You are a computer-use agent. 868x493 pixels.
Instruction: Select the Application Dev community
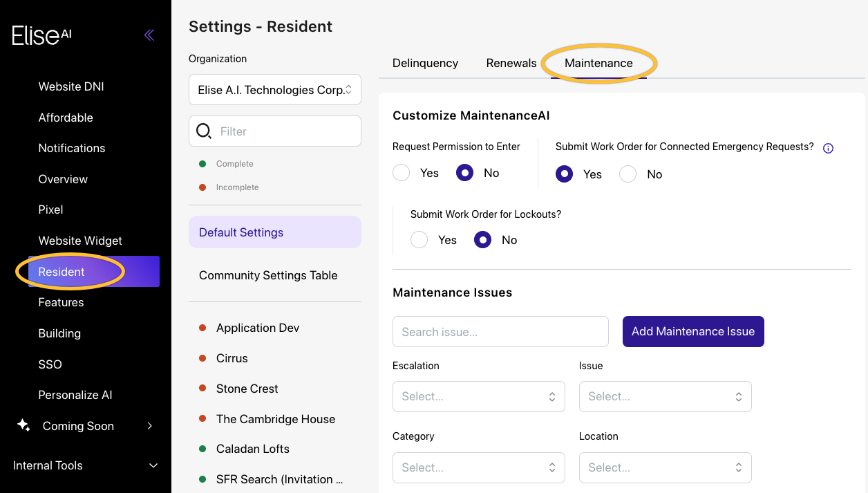click(258, 328)
